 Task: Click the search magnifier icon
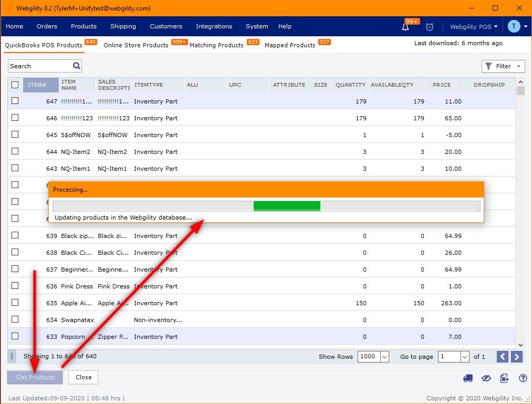coord(77,66)
